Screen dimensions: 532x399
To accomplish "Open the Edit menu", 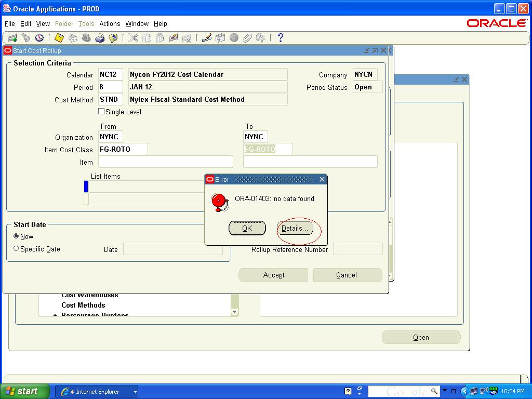I will point(25,24).
